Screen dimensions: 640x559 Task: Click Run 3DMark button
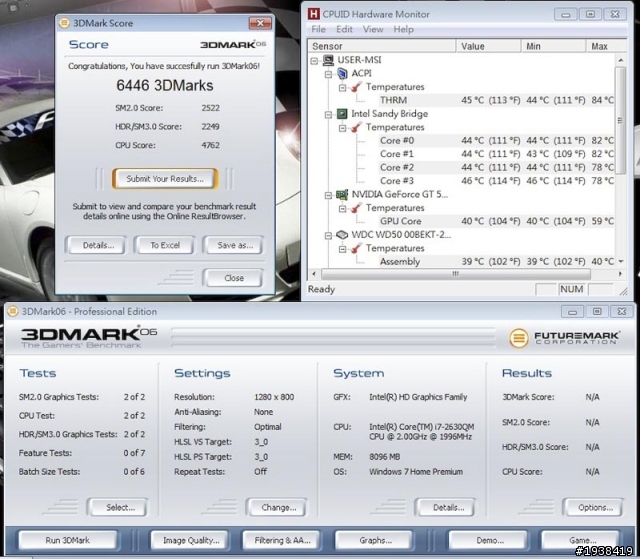68,540
